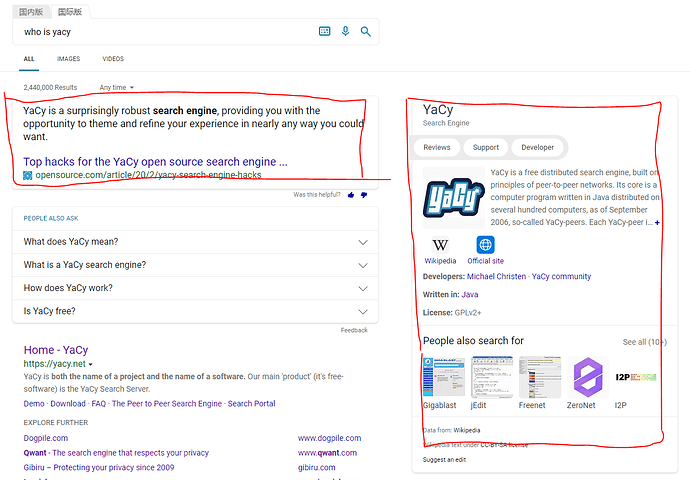Image resolution: width=690 pixels, height=480 pixels.
Task: Give thumbs down for helpful answer
Action: tap(364, 195)
